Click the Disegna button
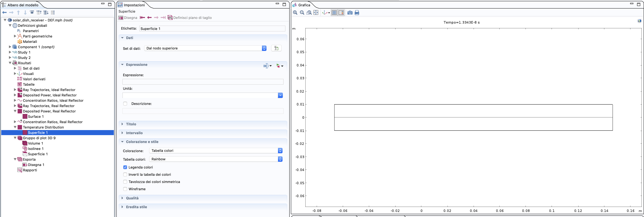 [128, 18]
